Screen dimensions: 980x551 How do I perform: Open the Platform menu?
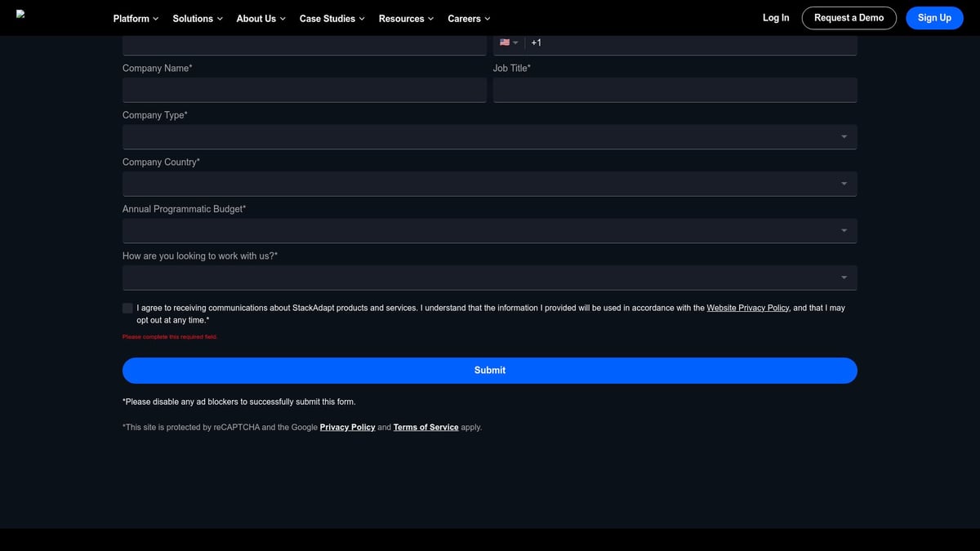136,18
